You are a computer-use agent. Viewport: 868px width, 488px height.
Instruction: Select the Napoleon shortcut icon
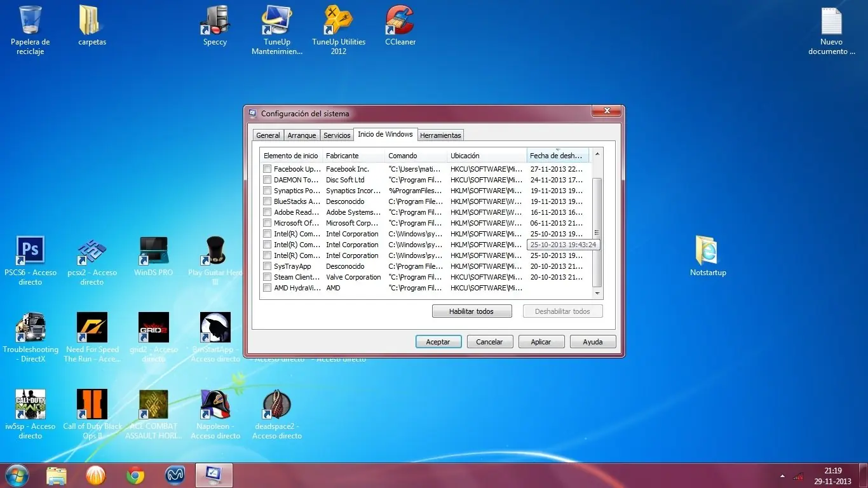215,415
